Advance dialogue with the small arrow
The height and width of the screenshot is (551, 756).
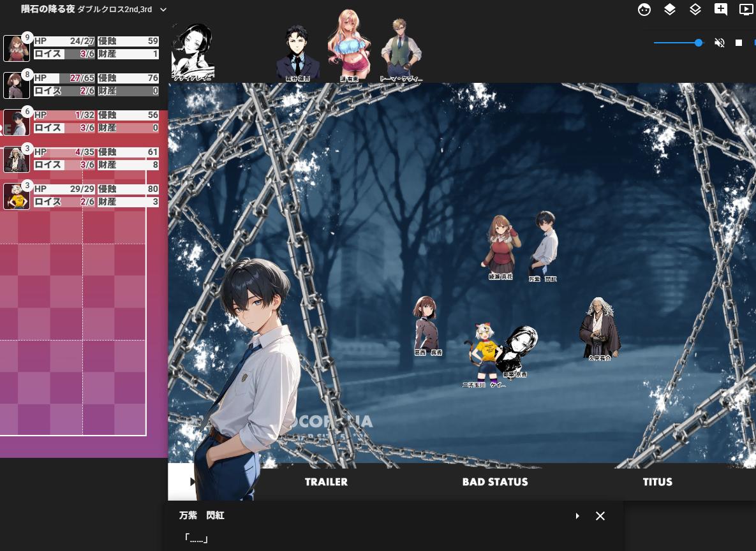[x=577, y=516]
